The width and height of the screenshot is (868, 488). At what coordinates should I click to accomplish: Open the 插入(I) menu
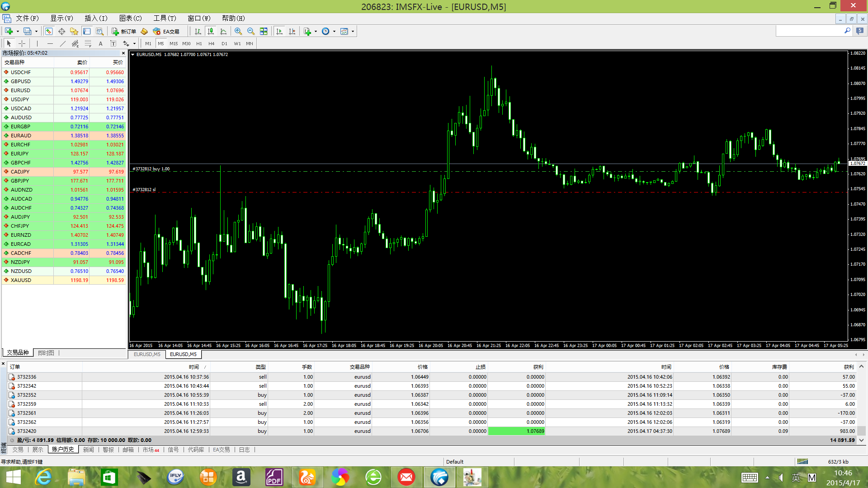96,18
